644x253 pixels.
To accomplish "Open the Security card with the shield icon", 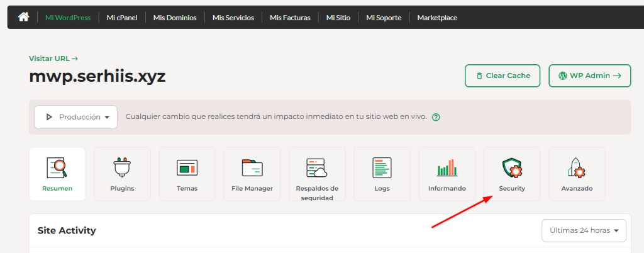I will [x=512, y=174].
